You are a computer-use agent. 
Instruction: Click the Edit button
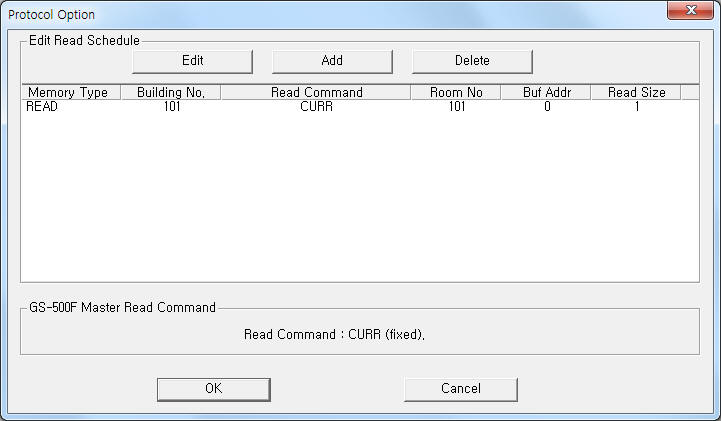192,60
